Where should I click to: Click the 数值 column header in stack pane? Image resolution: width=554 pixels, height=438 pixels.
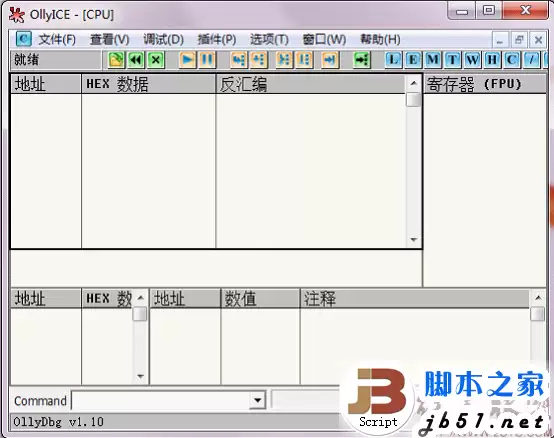[260, 299]
